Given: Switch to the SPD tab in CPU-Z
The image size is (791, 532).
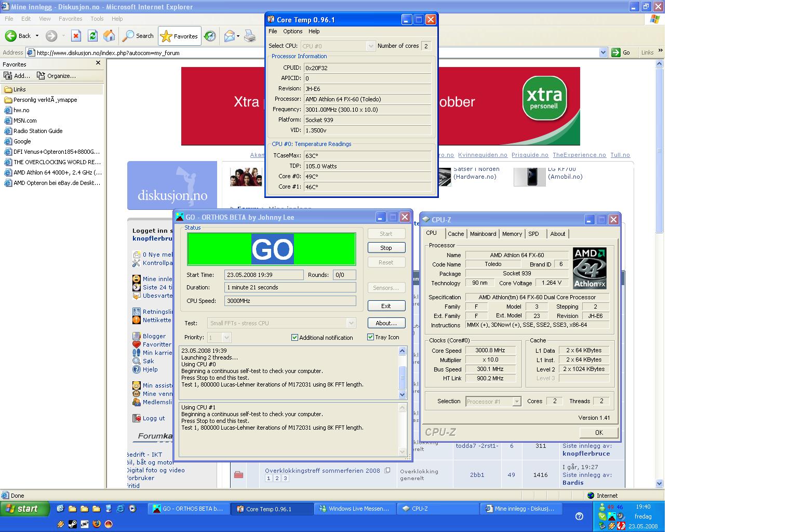Looking at the screenshot, I should tap(533, 234).
